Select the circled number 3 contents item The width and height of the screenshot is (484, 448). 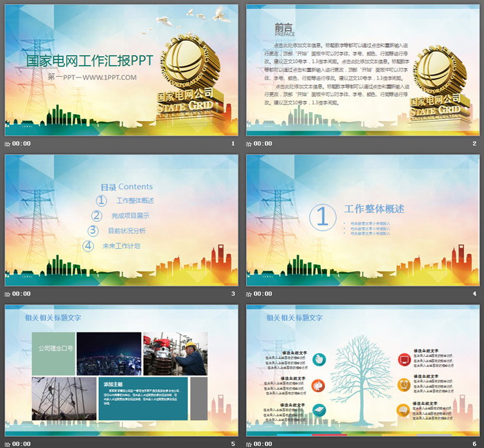click(x=93, y=231)
